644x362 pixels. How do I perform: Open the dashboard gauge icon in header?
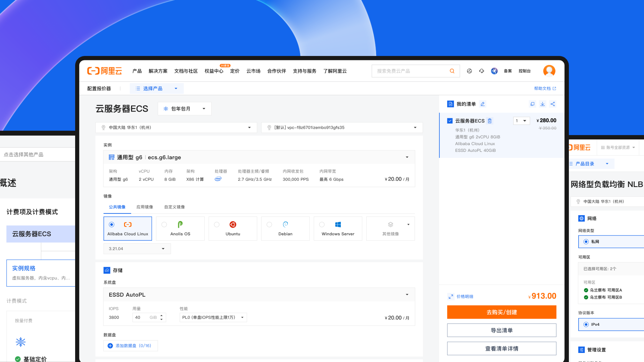[469, 71]
